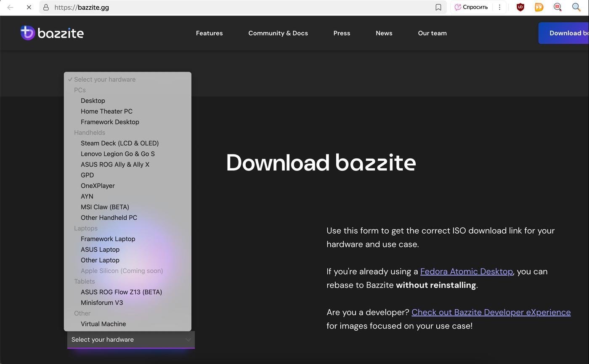The image size is (589, 364).
Task: Click the hardware dropdown chevron arrow
Action: (x=188, y=340)
